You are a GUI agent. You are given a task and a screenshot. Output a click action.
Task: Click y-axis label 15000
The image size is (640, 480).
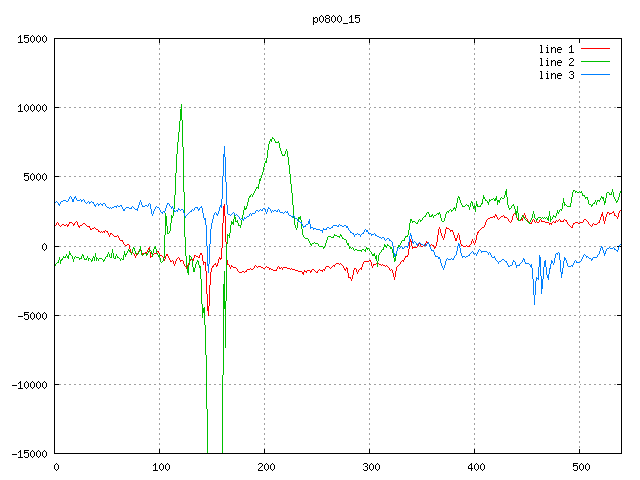[32, 39]
